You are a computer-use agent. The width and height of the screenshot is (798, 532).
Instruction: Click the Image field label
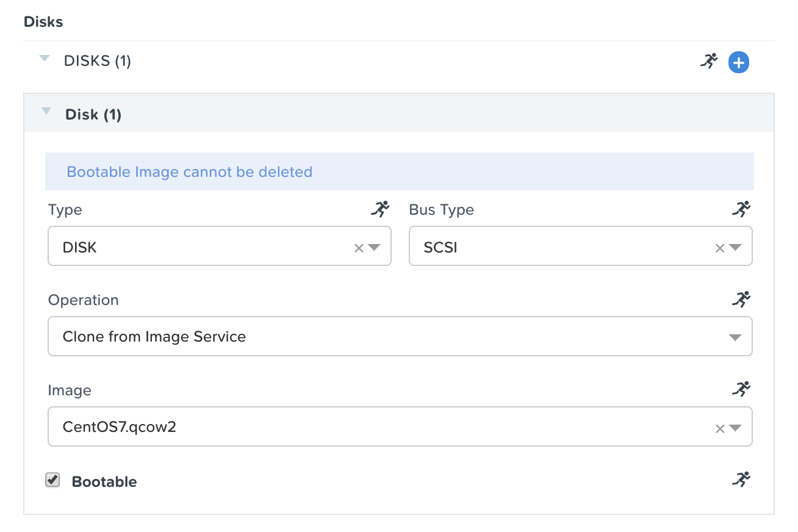click(70, 390)
